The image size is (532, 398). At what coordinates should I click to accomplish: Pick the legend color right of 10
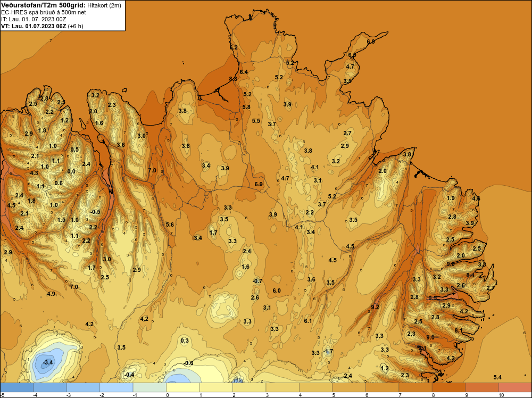point(516,387)
